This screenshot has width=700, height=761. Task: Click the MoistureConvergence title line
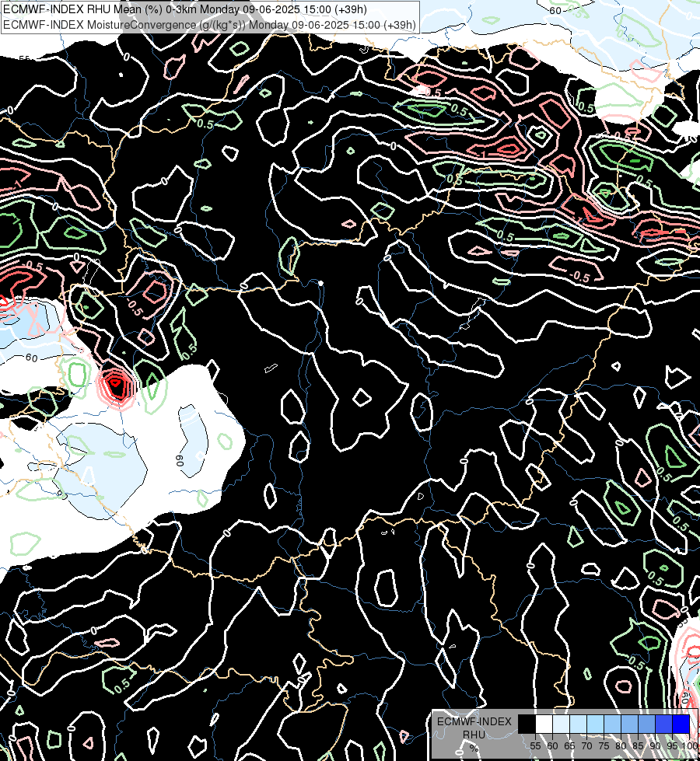209,25
